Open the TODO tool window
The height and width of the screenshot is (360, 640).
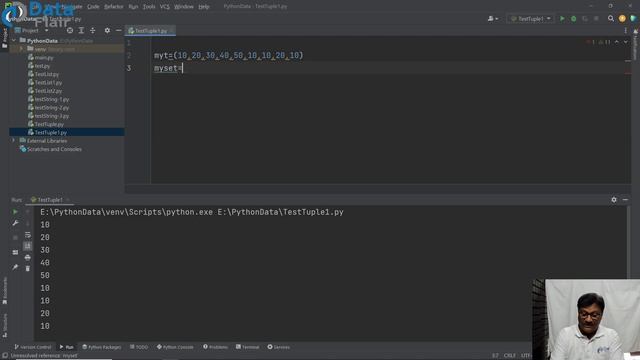click(x=139, y=347)
